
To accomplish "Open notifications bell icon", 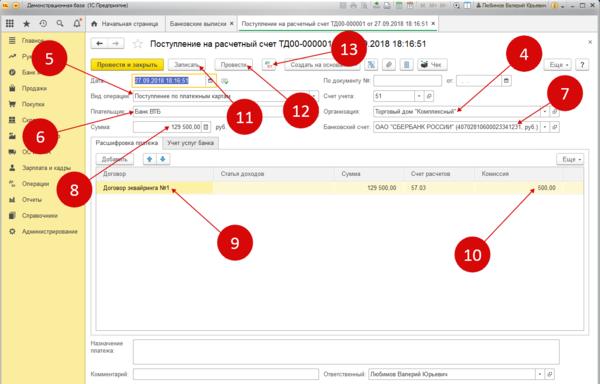I will point(77,24).
